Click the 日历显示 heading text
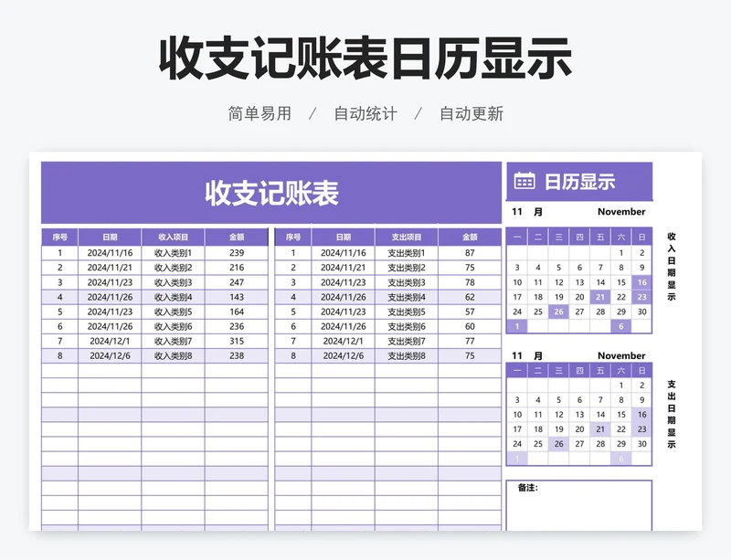Image resolution: width=731 pixels, height=560 pixels. tap(580, 182)
